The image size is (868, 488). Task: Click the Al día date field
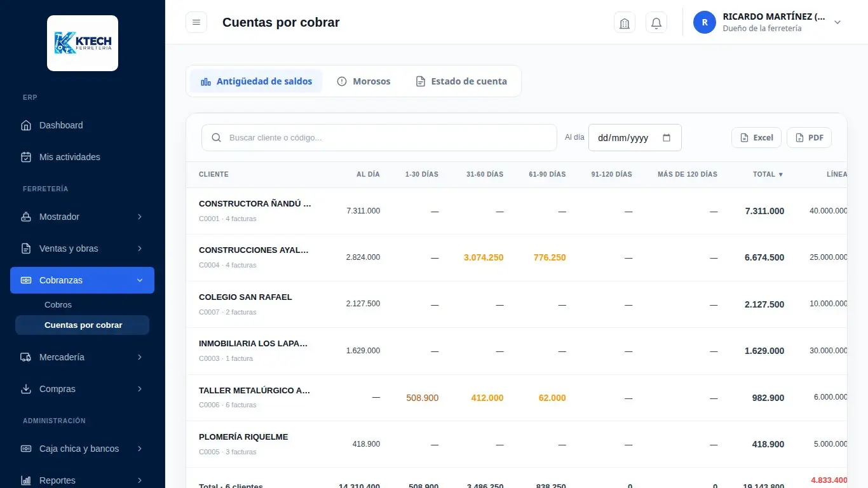point(635,138)
